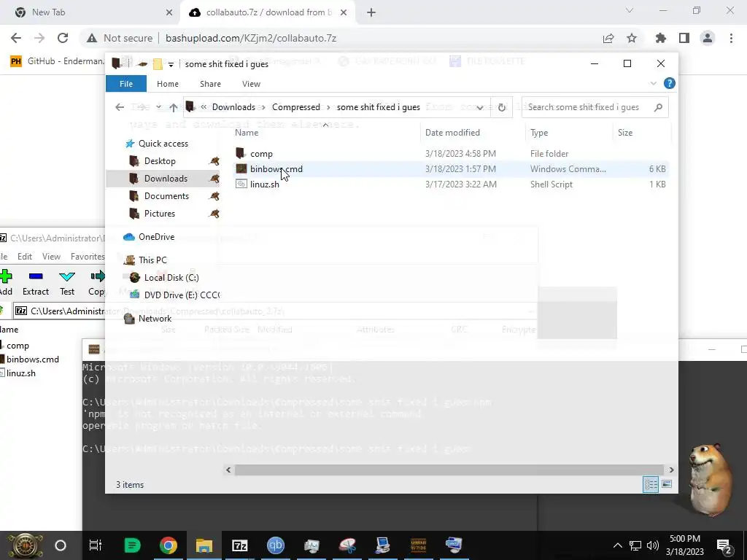Open Explorer help icon

670,83
